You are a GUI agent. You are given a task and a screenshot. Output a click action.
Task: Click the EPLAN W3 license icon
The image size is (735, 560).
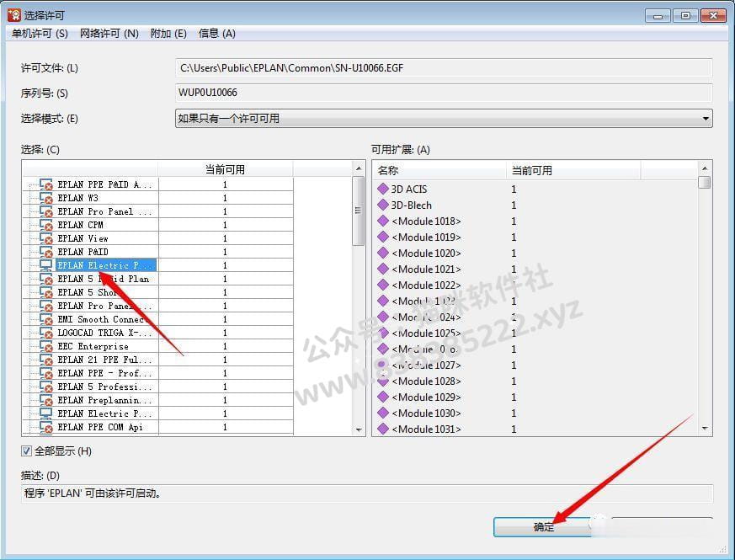[x=46, y=198]
